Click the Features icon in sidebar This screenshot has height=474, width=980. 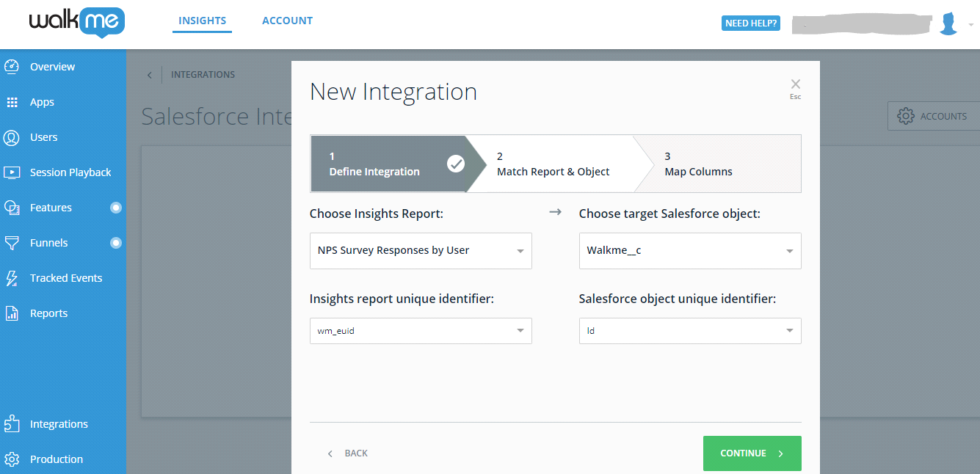[x=12, y=208]
